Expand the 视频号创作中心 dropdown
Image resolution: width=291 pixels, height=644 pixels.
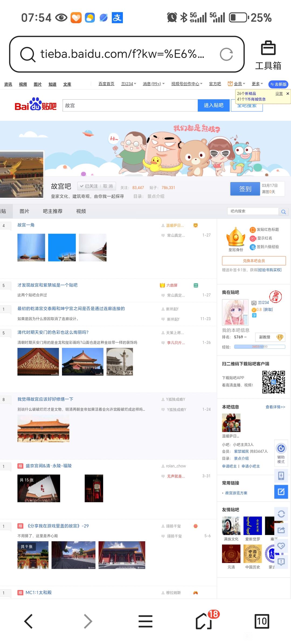187,84
